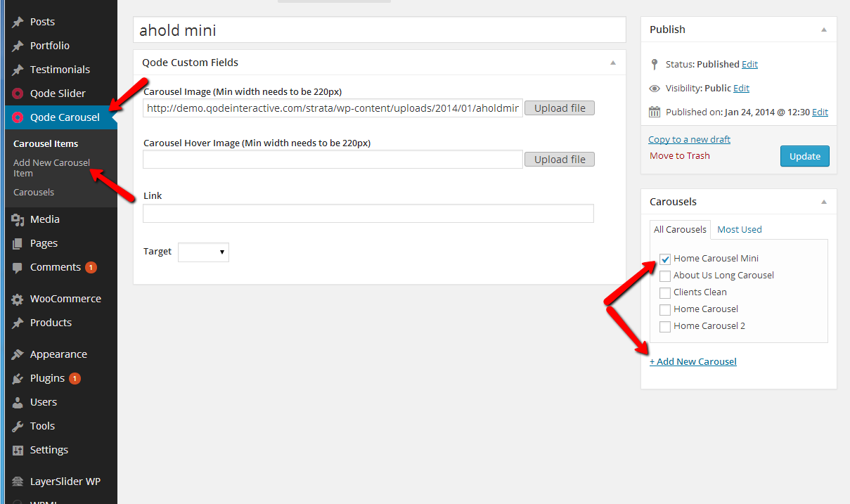Click the Plugins plug icon
This screenshot has height=504, width=850.
click(18, 378)
